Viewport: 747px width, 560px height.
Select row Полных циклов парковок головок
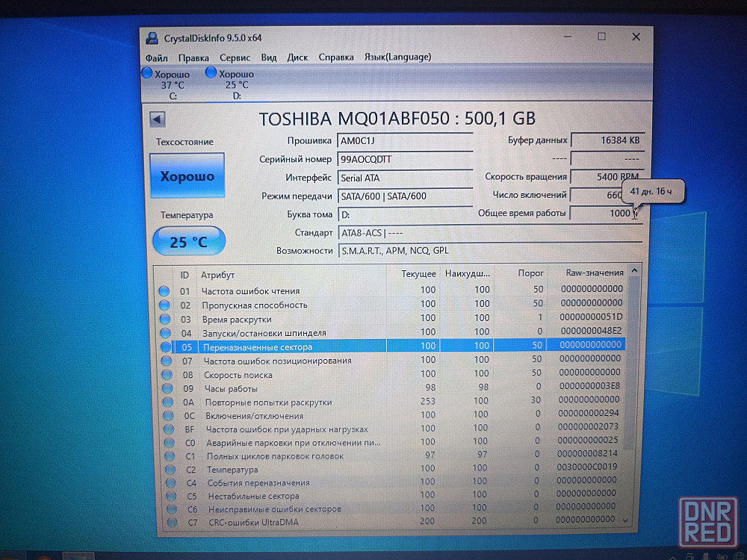(394, 455)
